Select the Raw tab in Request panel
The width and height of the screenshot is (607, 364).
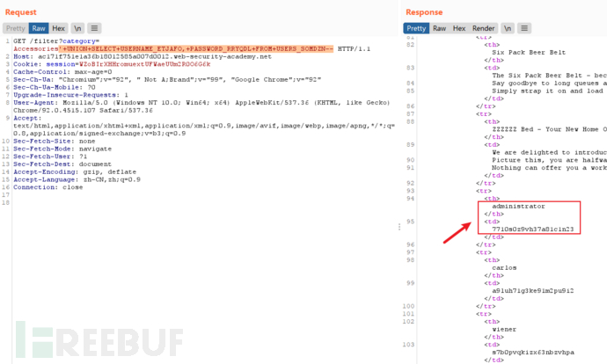click(39, 28)
